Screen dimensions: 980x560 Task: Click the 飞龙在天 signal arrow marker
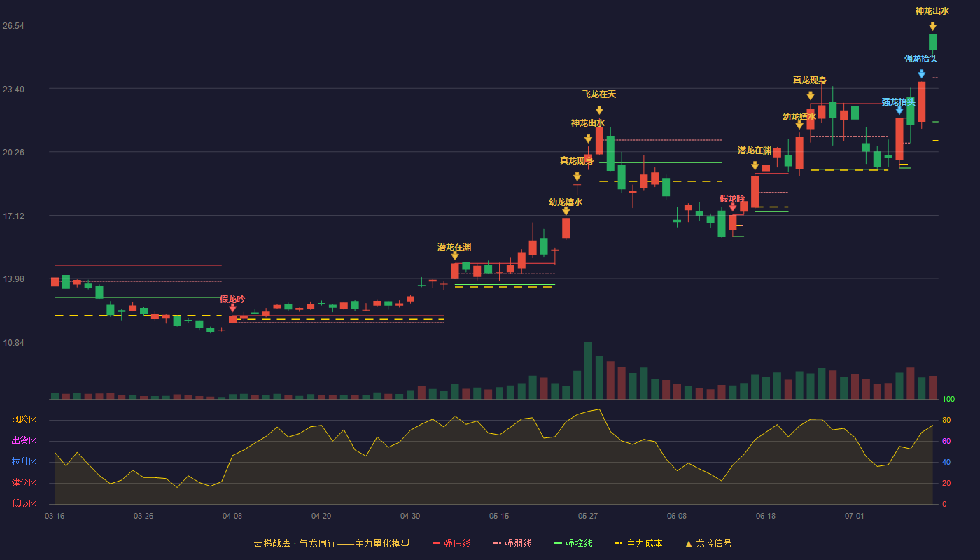point(599,110)
